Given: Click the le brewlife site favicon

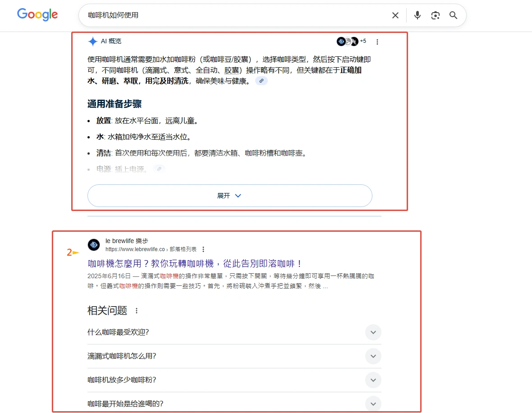Looking at the screenshot, I should pyautogui.click(x=94, y=245).
